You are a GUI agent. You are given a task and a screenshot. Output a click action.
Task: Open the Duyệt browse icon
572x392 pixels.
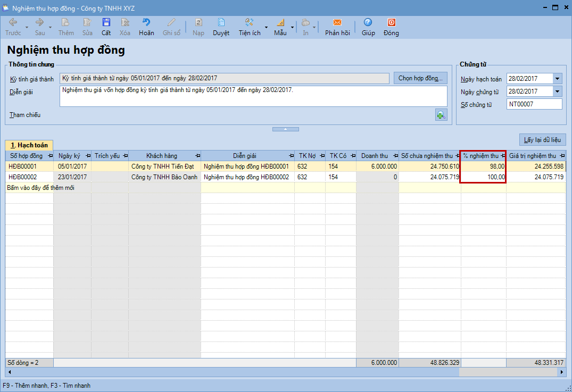coord(221,23)
